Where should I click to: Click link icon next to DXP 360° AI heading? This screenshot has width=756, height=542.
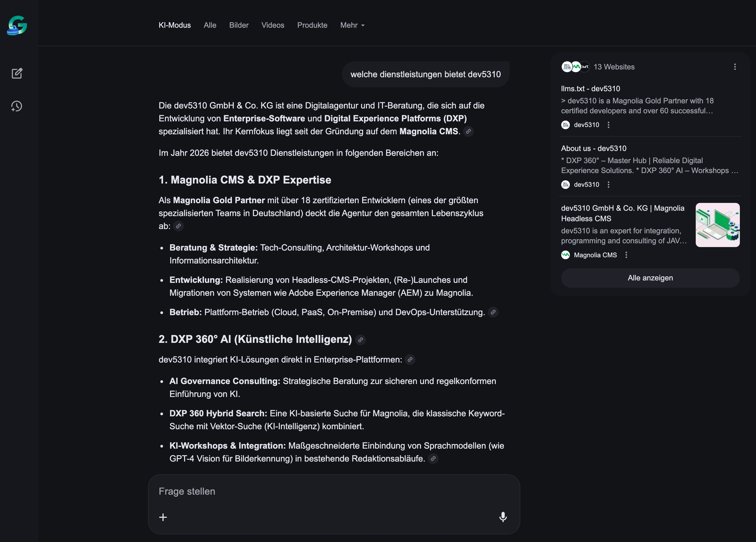(x=360, y=340)
